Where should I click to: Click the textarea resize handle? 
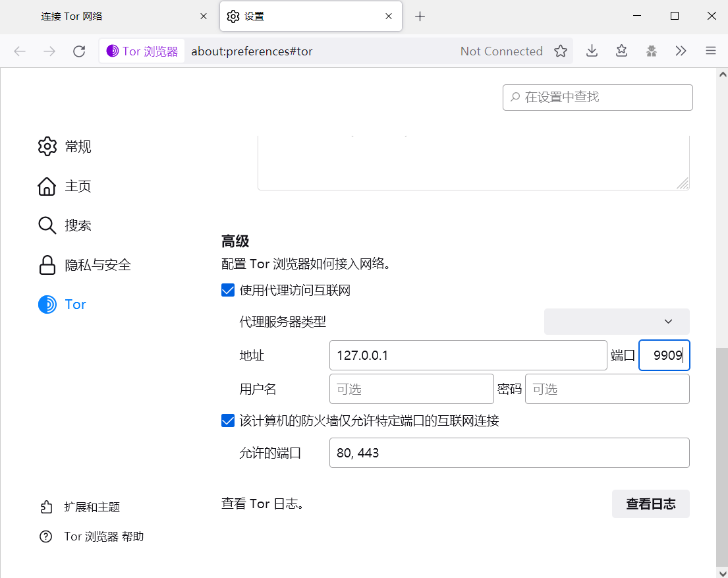683,183
